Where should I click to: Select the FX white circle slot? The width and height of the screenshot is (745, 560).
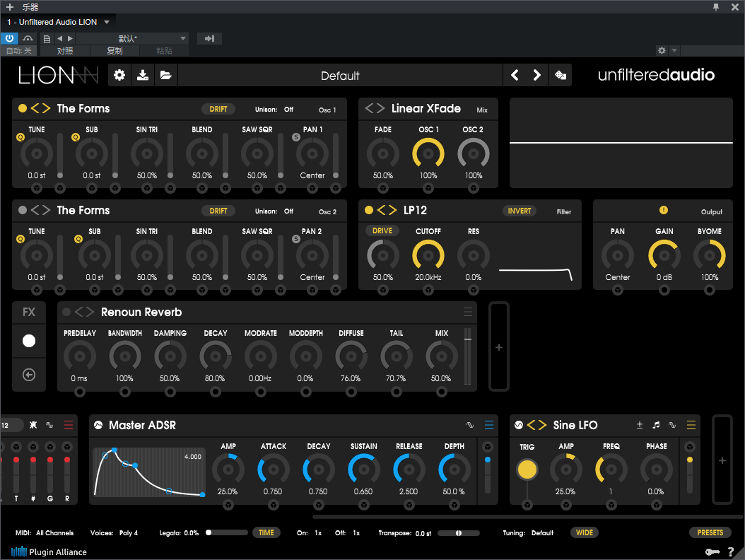[x=29, y=341]
